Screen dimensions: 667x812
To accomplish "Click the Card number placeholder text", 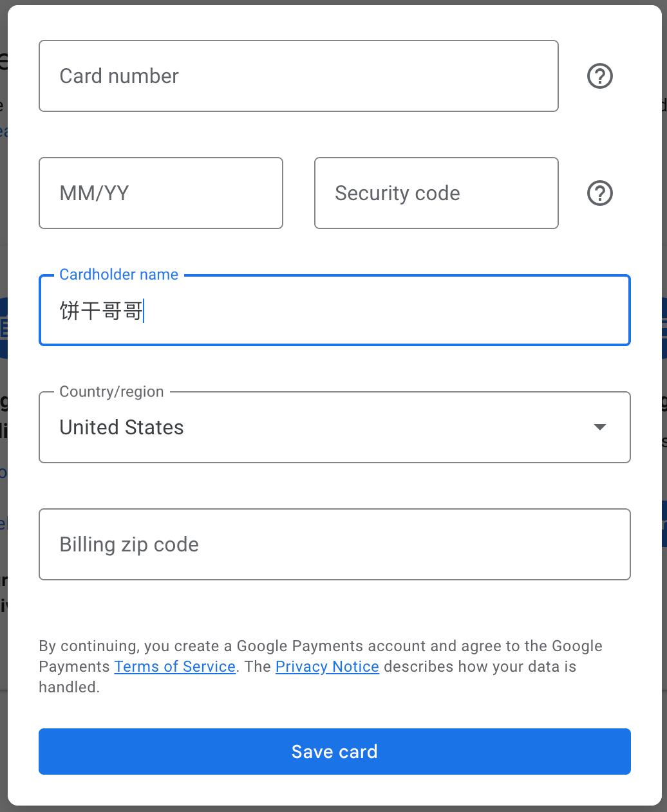I will [x=119, y=76].
